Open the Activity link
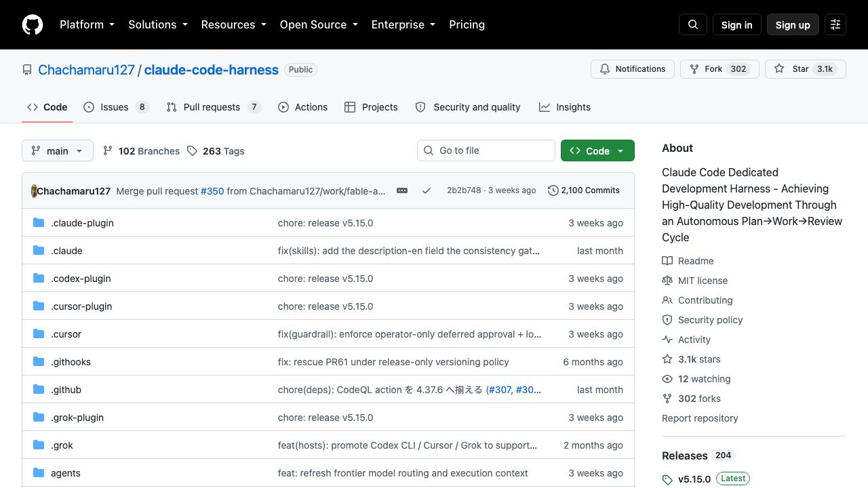868x488 pixels. click(x=686, y=340)
